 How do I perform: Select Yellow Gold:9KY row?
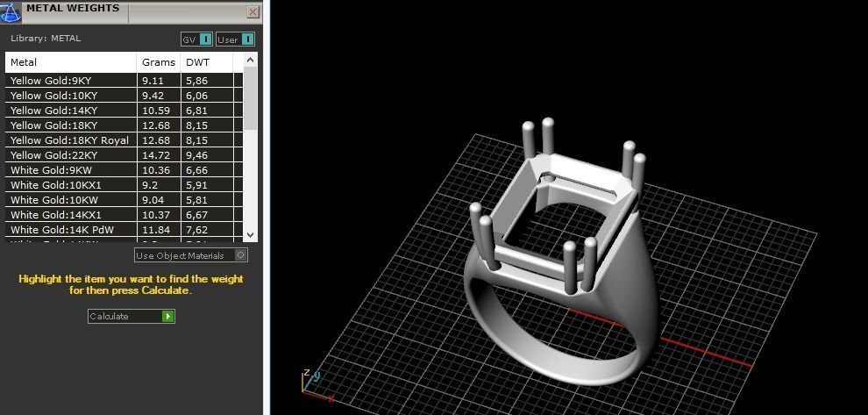coord(124,81)
